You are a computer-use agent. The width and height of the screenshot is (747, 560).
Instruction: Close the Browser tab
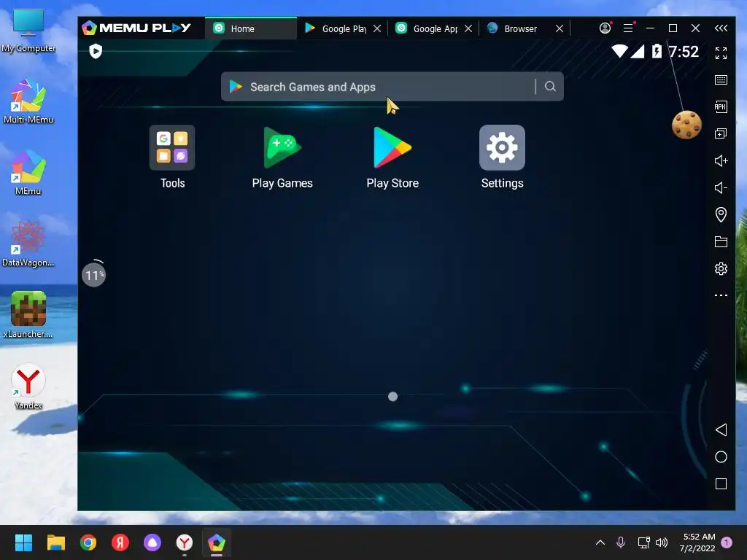click(x=560, y=28)
